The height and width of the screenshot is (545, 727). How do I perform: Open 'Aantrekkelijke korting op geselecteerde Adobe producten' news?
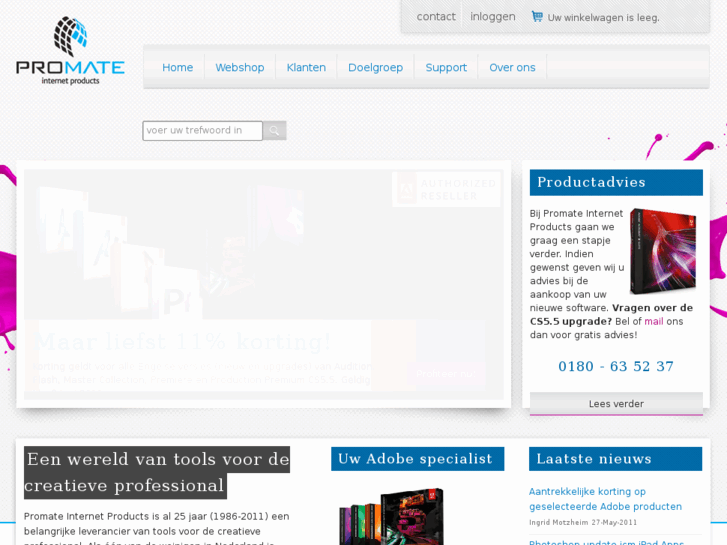606,499
